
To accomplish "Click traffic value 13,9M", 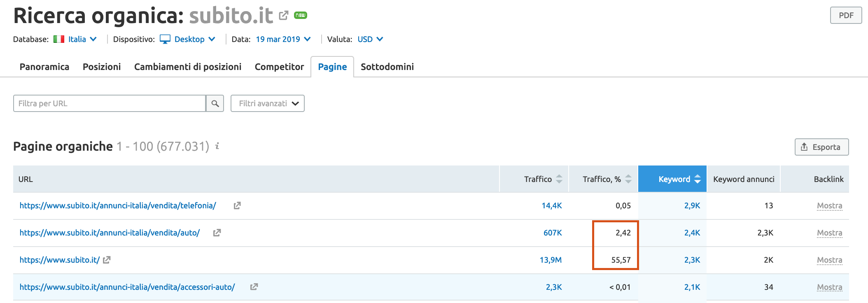I will coord(551,260).
